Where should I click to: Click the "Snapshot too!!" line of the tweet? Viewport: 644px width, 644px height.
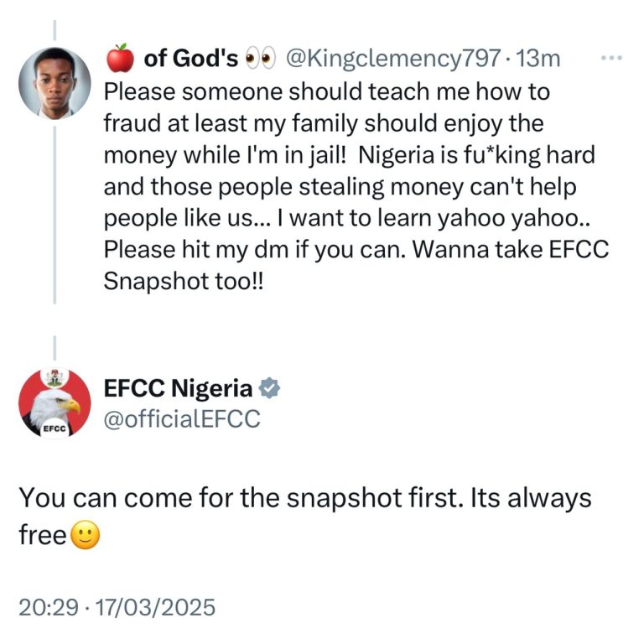[183, 281]
